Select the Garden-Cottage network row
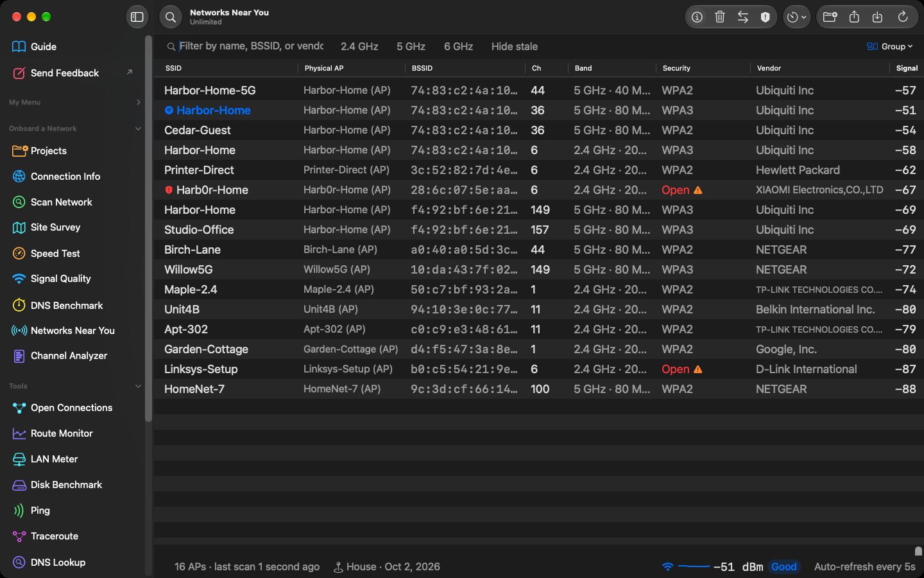The height and width of the screenshot is (578, 924). (539, 349)
